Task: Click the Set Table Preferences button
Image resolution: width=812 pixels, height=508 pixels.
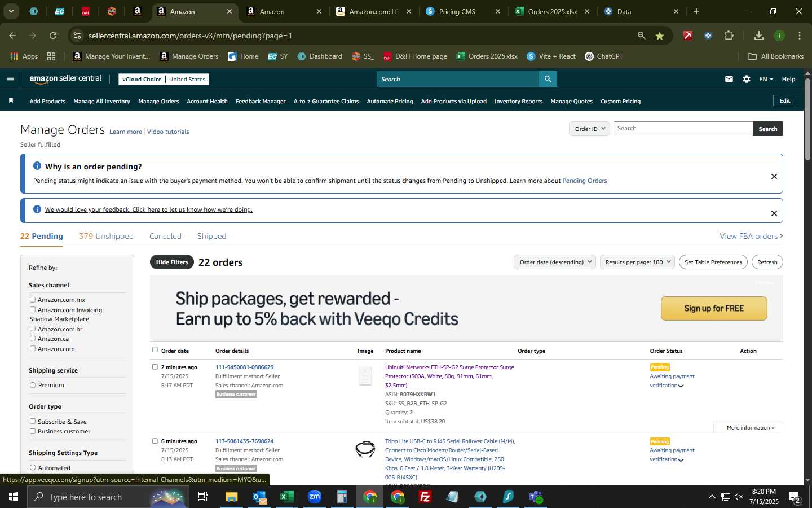Action: click(713, 262)
